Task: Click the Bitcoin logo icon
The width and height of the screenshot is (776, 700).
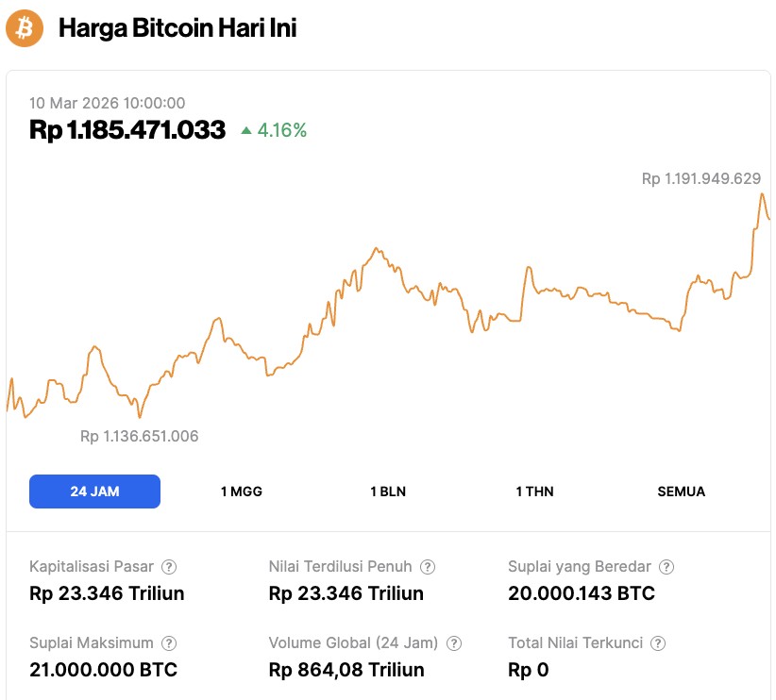Action: [25, 28]
